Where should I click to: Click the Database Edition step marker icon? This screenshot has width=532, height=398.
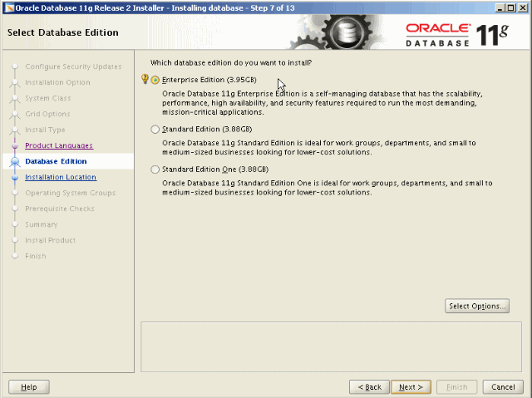coord(15,162)
